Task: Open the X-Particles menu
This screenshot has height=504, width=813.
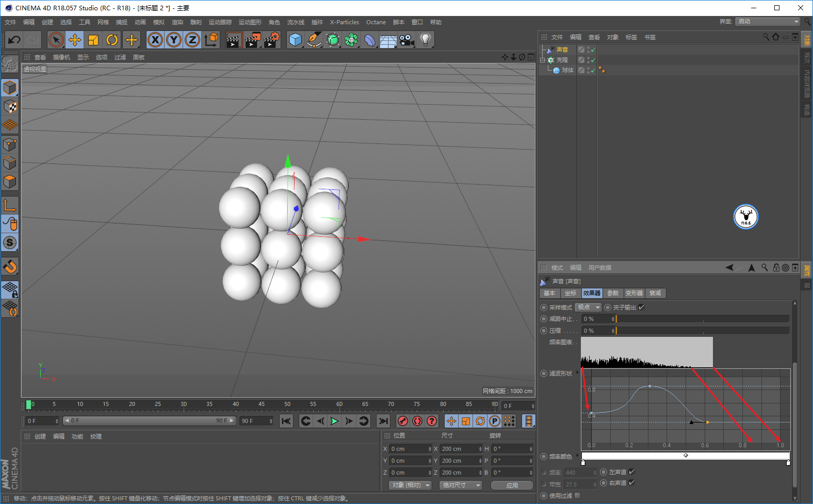Action: pyautogui.click(x=345, y=22)
